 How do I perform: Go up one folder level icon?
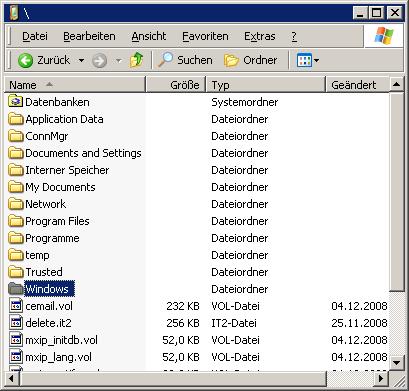pos(136,60)
